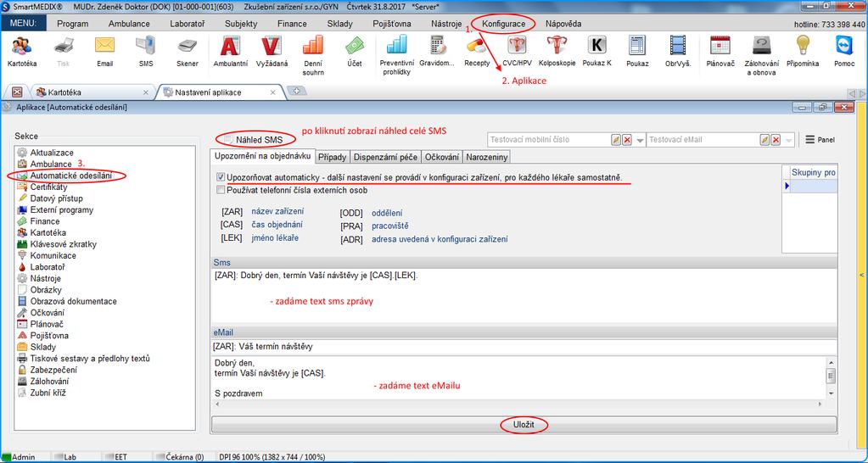
Task: Enable Používat telefonní čísla externích osob
Action: point(221,190)
